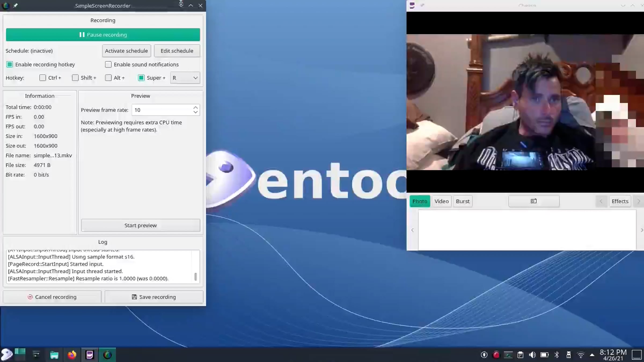
Task: Click the Save recording button
Action: coord(154,297)
